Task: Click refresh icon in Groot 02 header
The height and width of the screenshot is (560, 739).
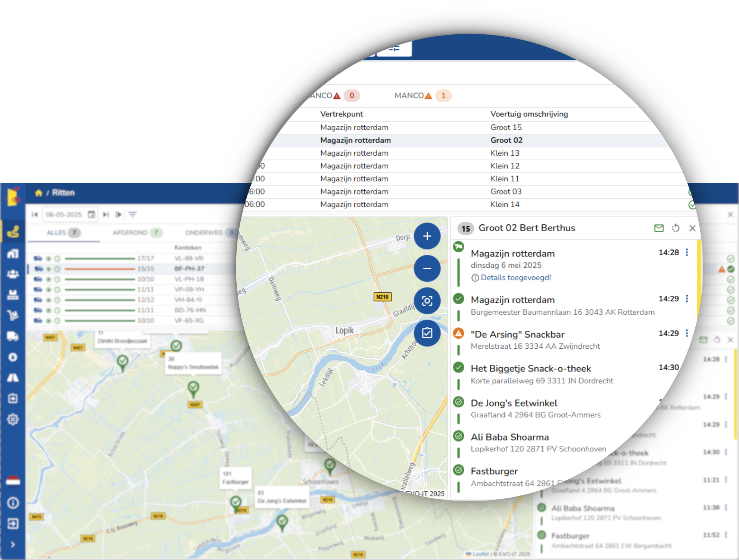Action: click(676, 228)
